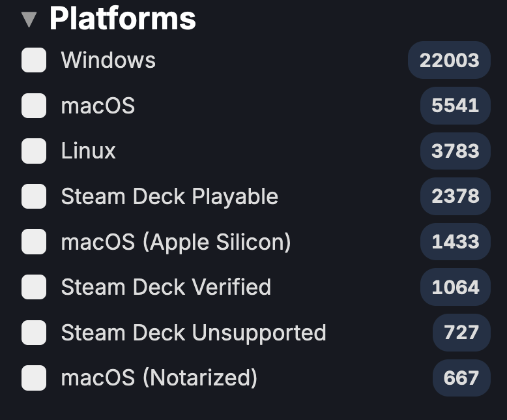Viewport: 507px width, 420px height.
Task: Click the Steam Deck Verified text label
Action: [166, 287]
